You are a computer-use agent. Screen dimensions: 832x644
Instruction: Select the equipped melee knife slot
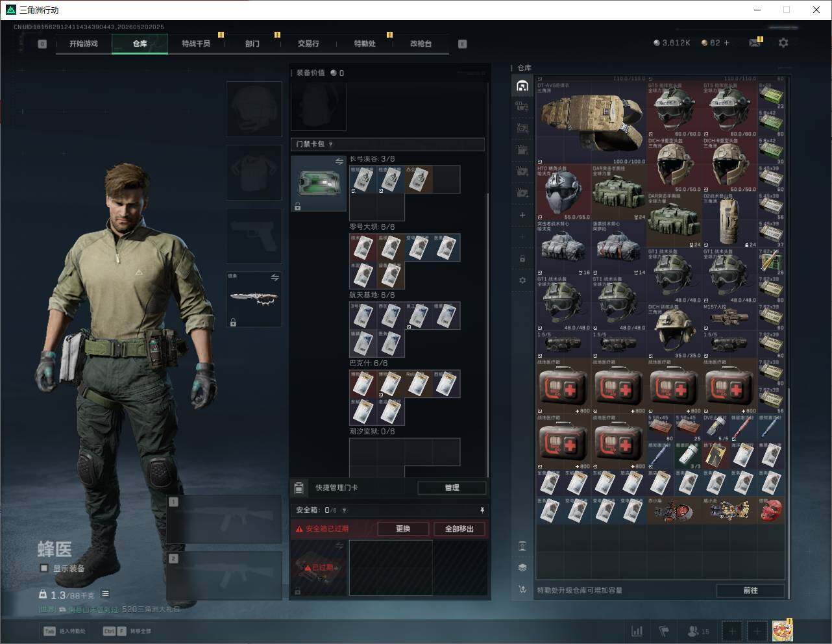click(x=254, y=299)
